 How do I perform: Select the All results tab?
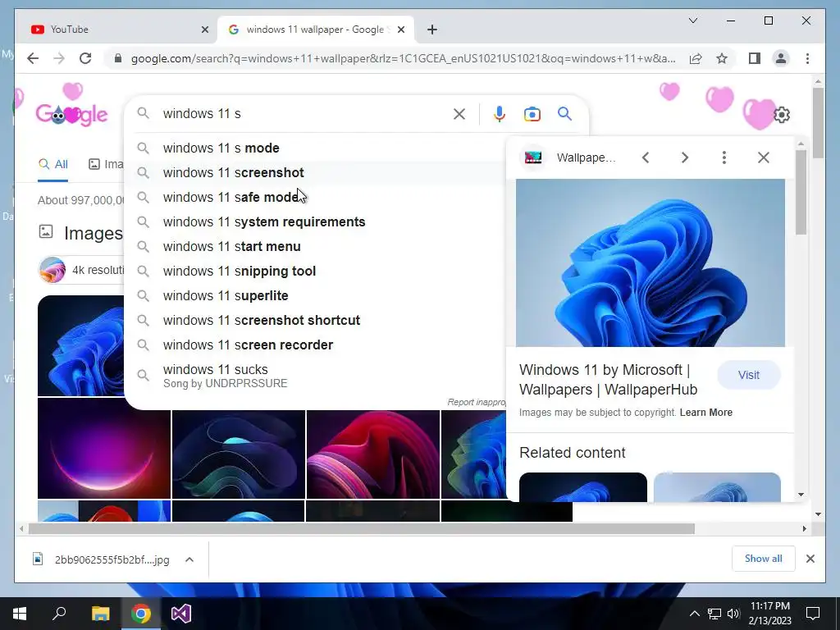53,164
